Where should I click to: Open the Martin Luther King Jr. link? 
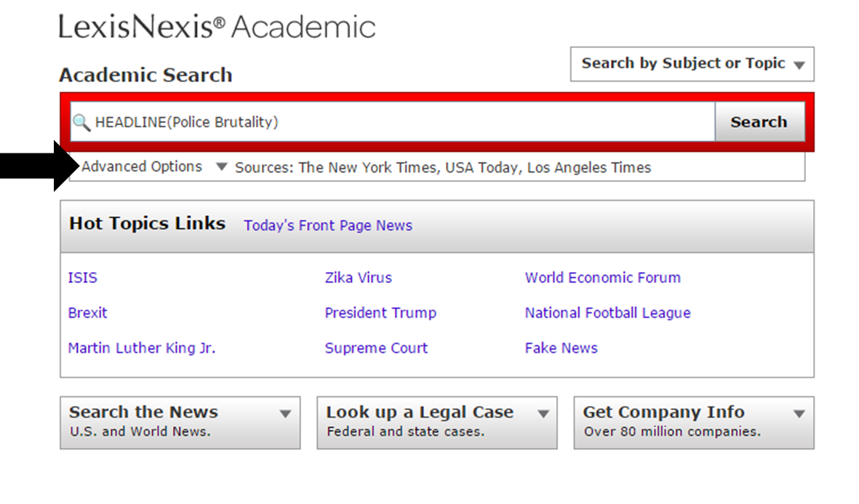click(x=142, y=348)
